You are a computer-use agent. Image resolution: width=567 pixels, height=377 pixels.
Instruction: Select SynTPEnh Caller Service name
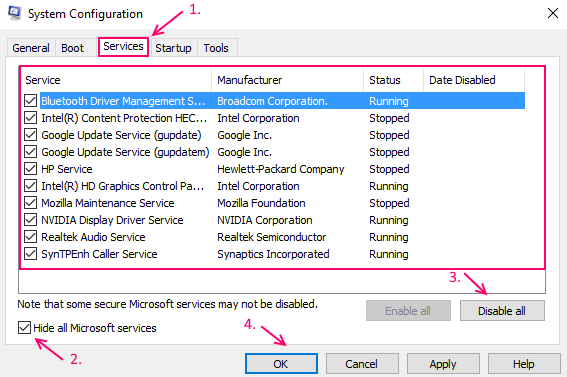[x=99, y=254]
